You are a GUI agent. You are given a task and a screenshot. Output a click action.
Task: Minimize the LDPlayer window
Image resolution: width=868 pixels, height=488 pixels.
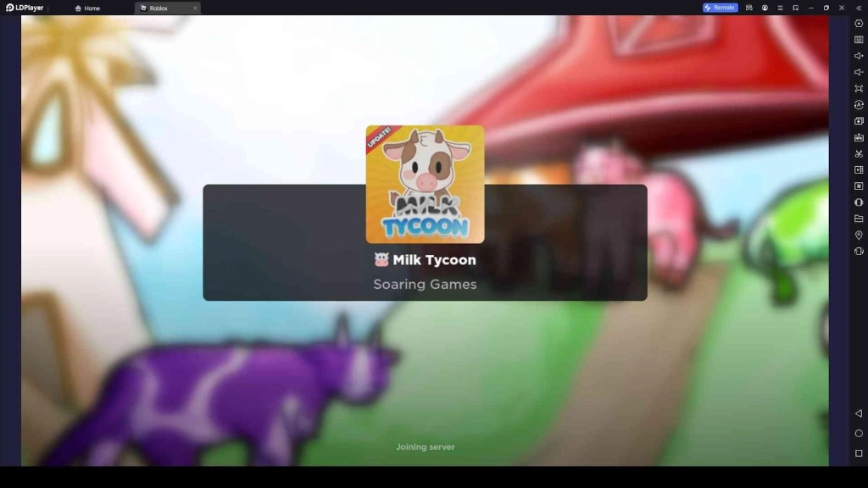point(811,8)
